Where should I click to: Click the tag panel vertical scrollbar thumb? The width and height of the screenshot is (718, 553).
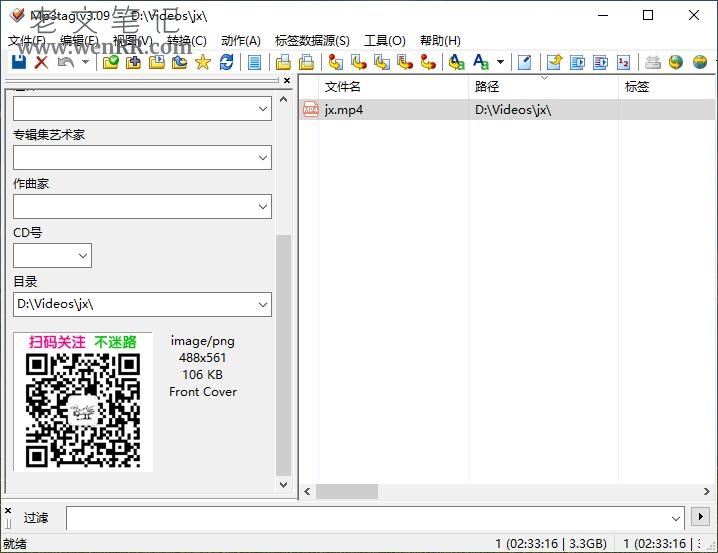pyautogui.click(x=283, y=355)
